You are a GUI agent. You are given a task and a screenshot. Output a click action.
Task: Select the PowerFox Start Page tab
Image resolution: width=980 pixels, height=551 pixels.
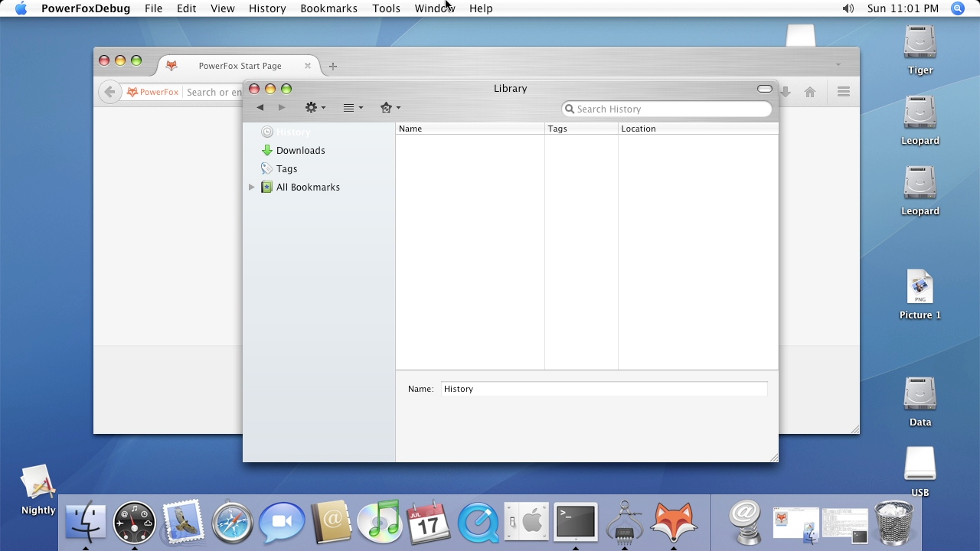(240, 66)
